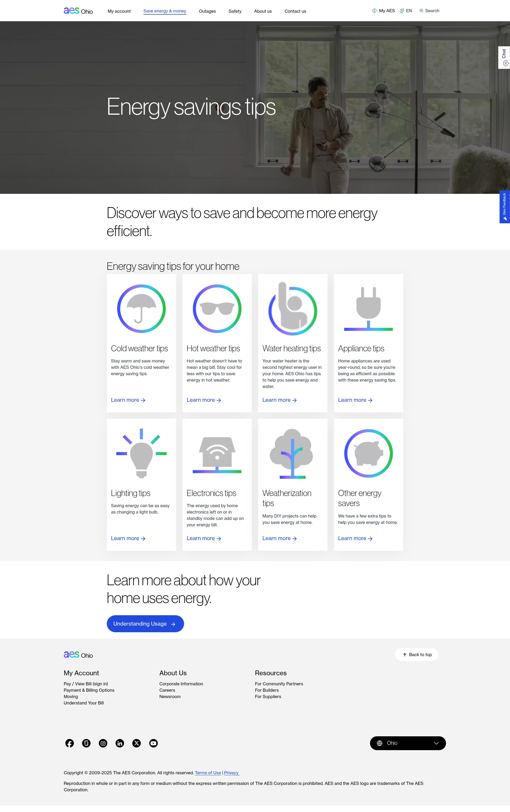Click the Appliance tips heading
Image resolution: width=510 pixels, height=812 pixels.
click(x=361, y=348)
